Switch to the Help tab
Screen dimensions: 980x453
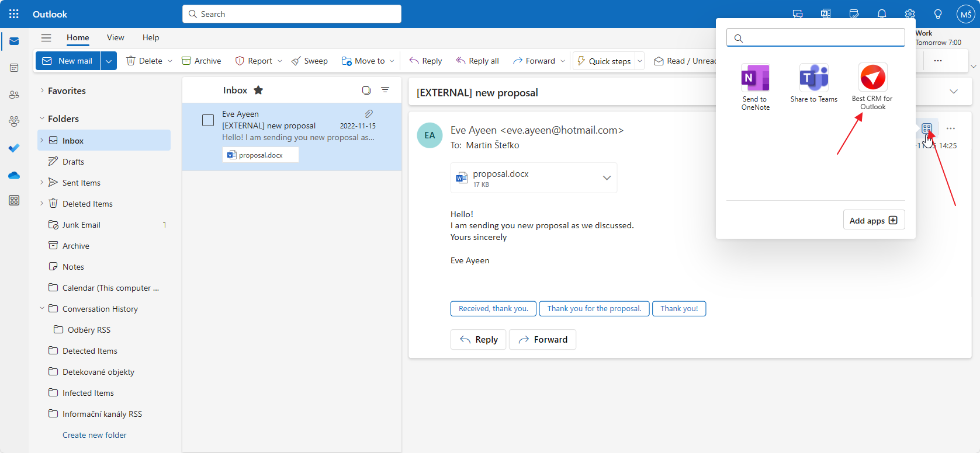[151, 38]
